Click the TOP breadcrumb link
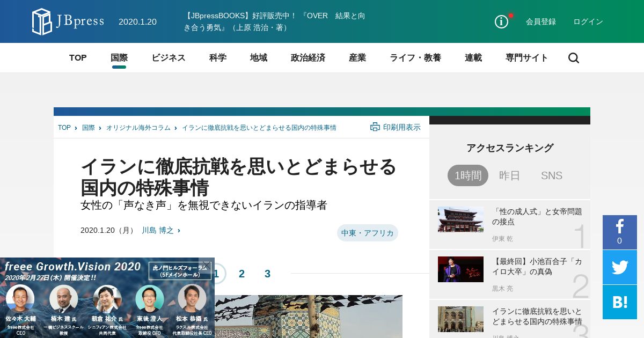The width and height of the screenshot is (644, 338). 64,128
